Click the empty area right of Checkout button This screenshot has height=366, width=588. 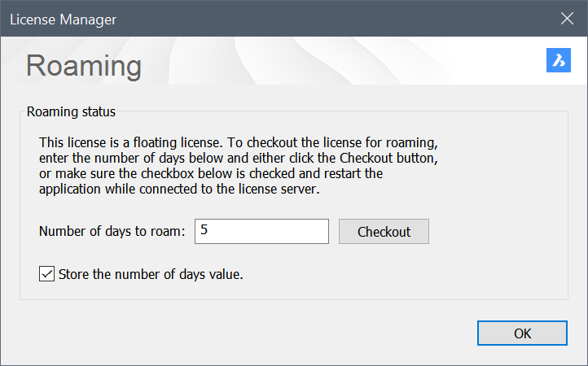click(497, 232)
